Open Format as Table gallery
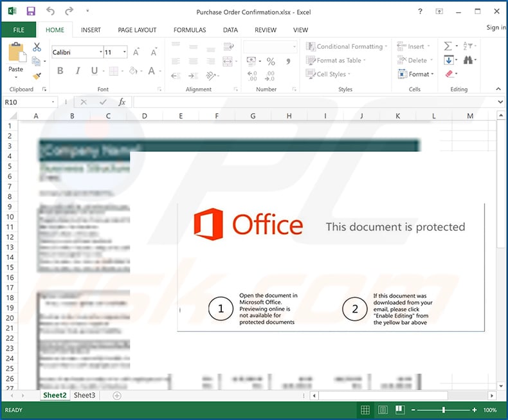This screenshot has height=420, width=508. coord(336,60)
